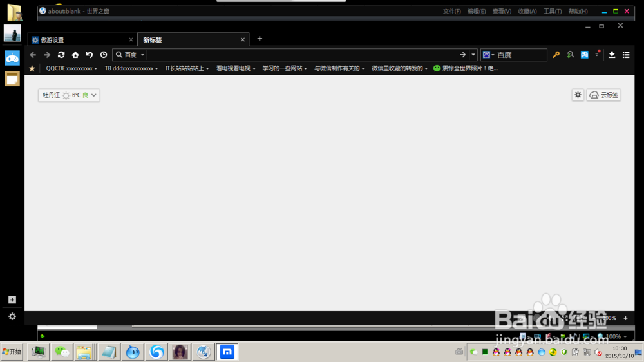Click the green user account toolbar icon
This screenshot has width=644, height=362.
570,55
